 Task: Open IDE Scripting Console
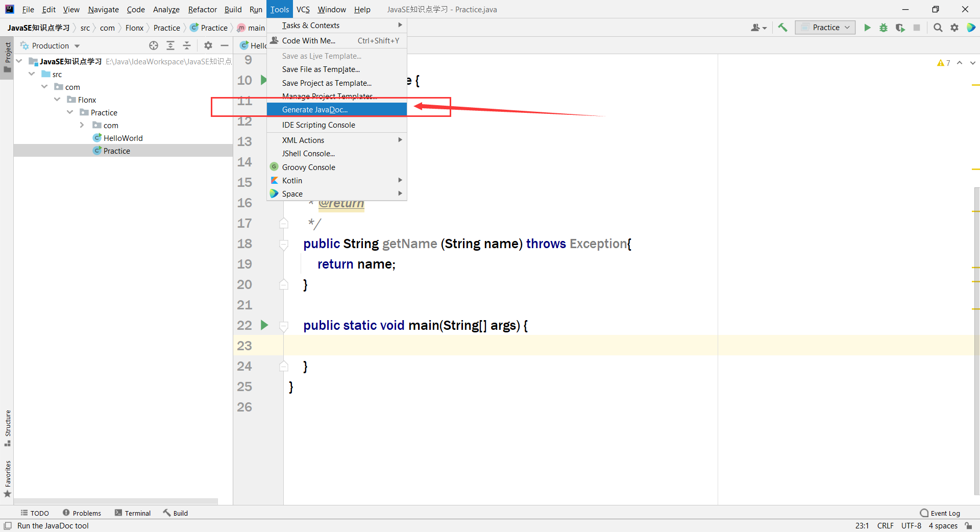pos(337,125)
